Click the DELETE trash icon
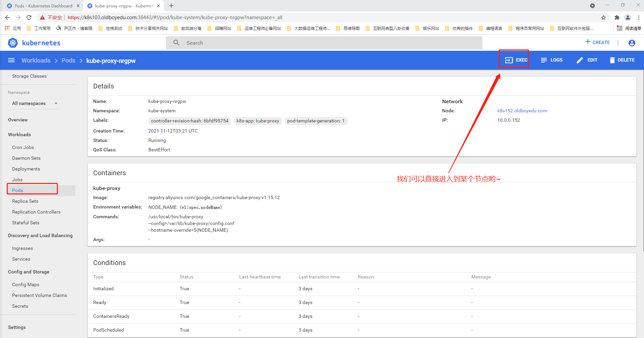Viewport: 644px width, 338px height. (612, 60)
